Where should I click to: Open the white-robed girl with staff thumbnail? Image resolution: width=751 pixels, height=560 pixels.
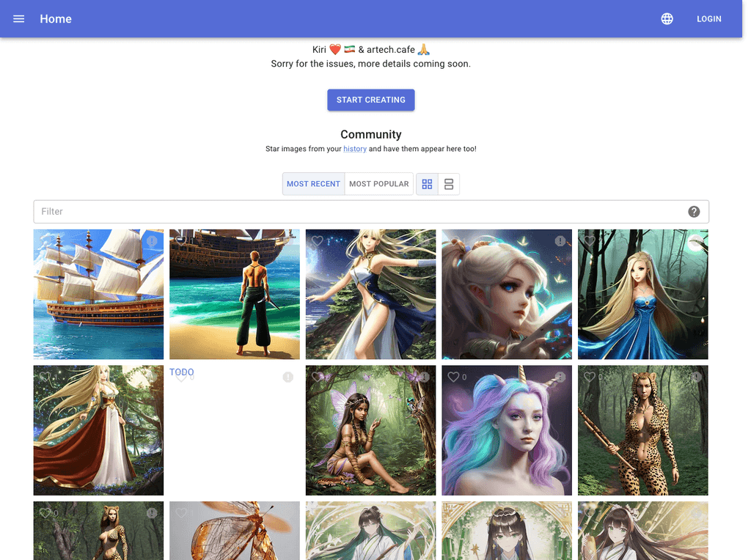pyautogui.click(x=370, y=531)
